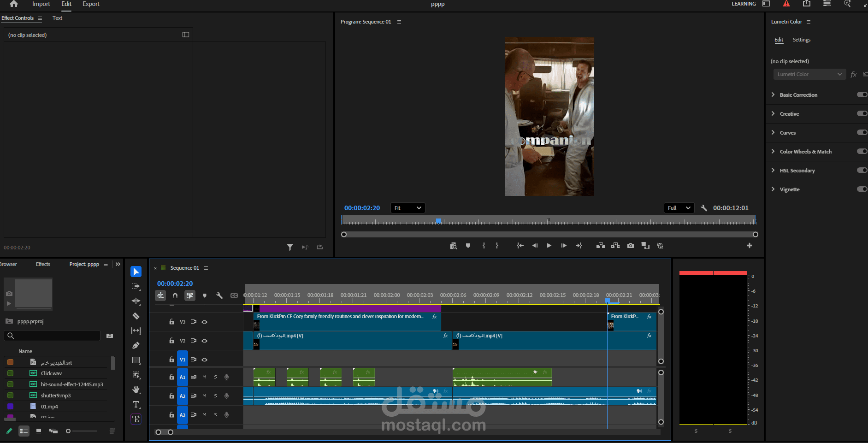Click the Lift button in Program monitor
The image size is (868, 443).
point(601,246)
